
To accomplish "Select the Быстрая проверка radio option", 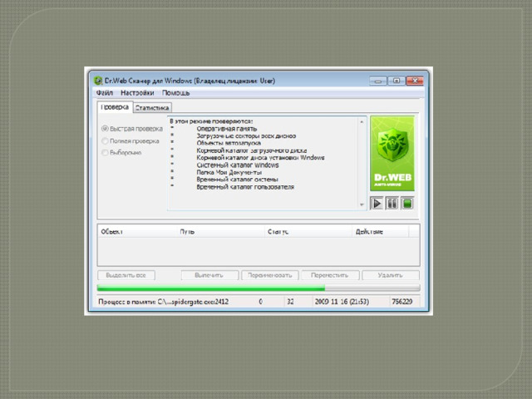I will coord(132,129).
